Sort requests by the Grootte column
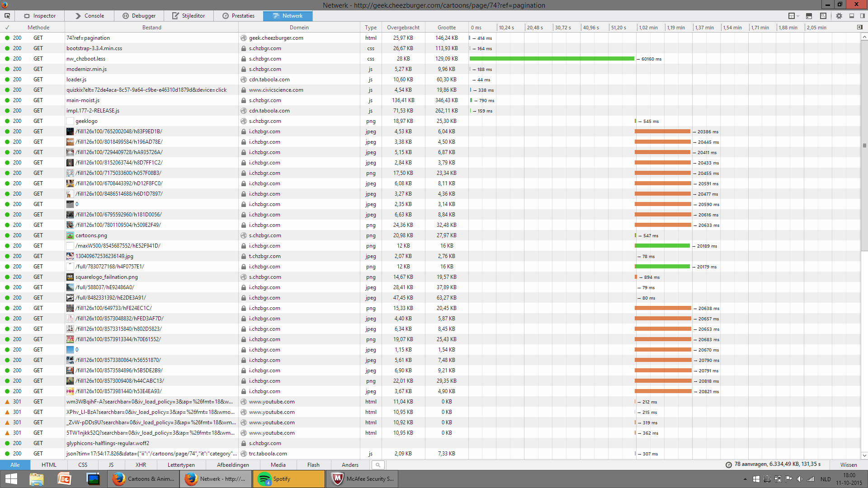The width and height of the screenshot is (868, 488). click(x=446, y=28)
